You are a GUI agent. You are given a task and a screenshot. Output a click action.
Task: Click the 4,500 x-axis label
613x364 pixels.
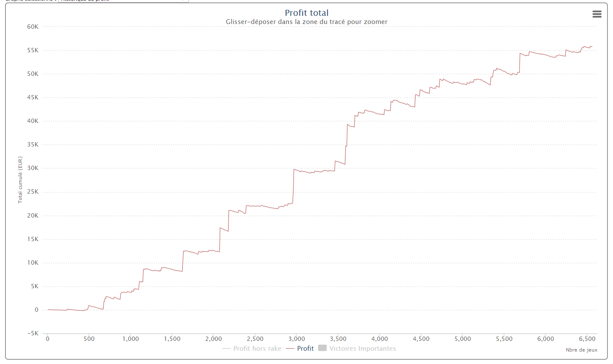pyautogui.click(x=421, y=339)
